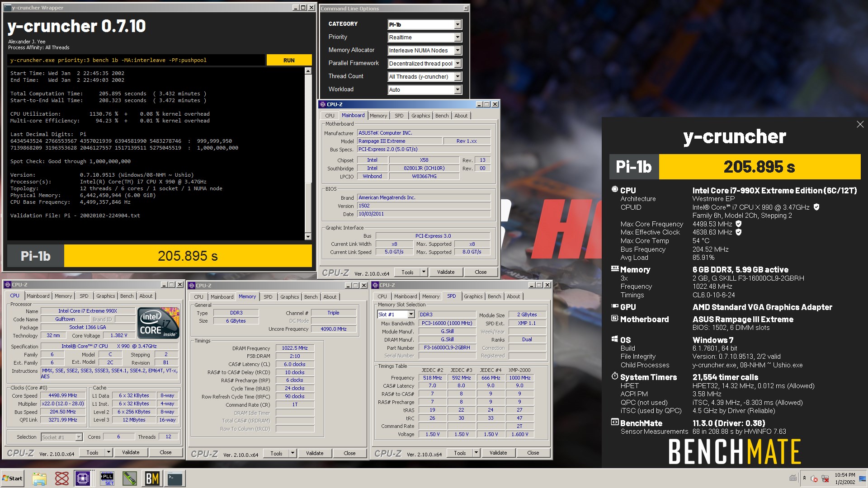This screenshot has width=868, height=488.
Task: Click Validate in the SPD CPU-Z window
Action: point(498,453)
